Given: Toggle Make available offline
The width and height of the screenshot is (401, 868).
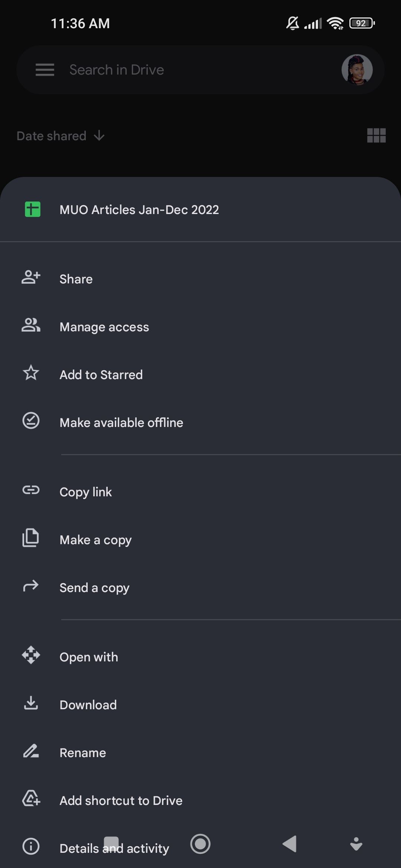Looking at the screenshot, I should 121,423.
